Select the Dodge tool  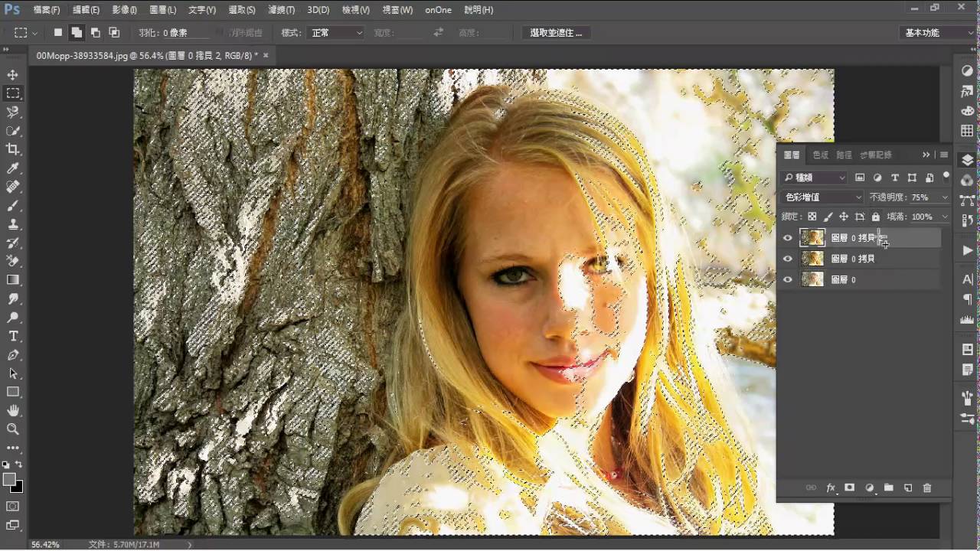pos(13,318)
